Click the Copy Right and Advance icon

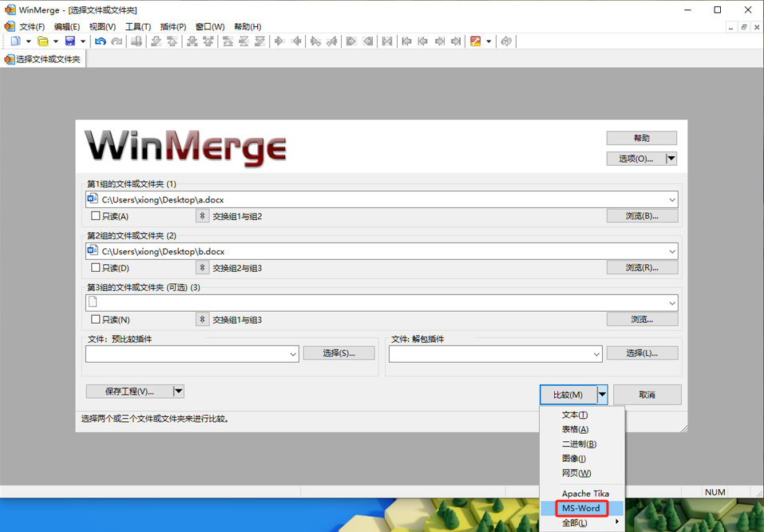(x=315, y=41)
